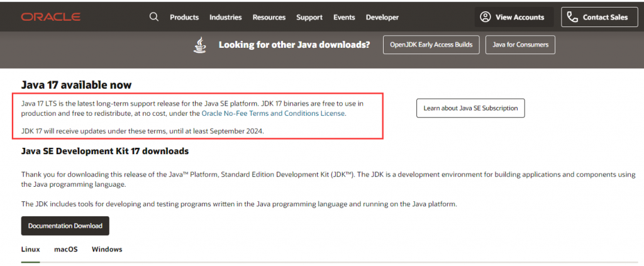Click the 'JDK 17 will receive updates' sentence
Viewport: 644px width, 266px height.
[142, 132]
